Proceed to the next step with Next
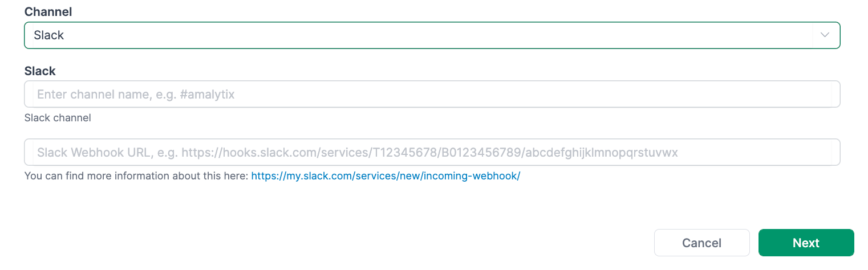The width and height of the screenshot is (868, 270). pyautogui.click(x=806, y=243)
